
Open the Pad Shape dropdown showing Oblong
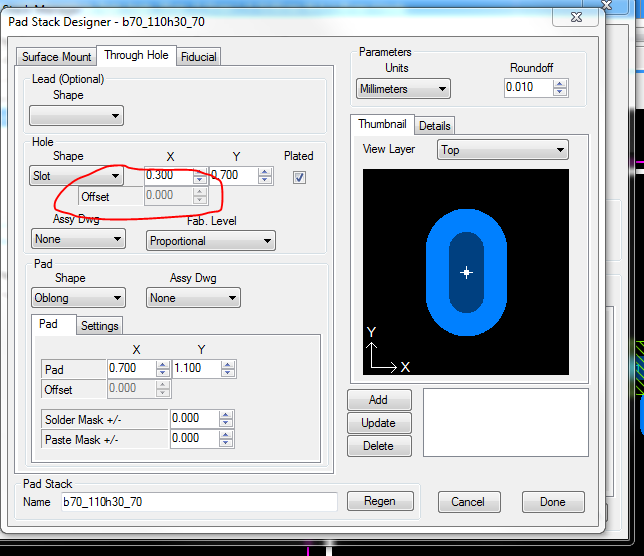(77, 298)
